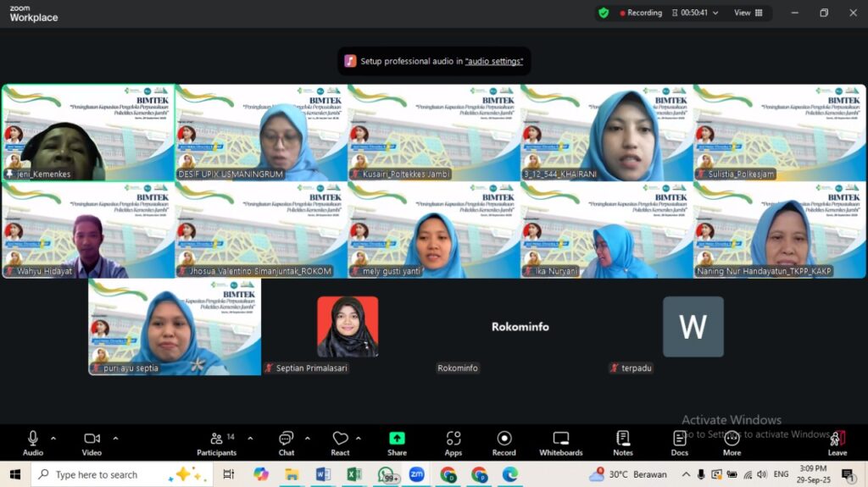Expand the video options arrow beside Video

click(115, 438)
